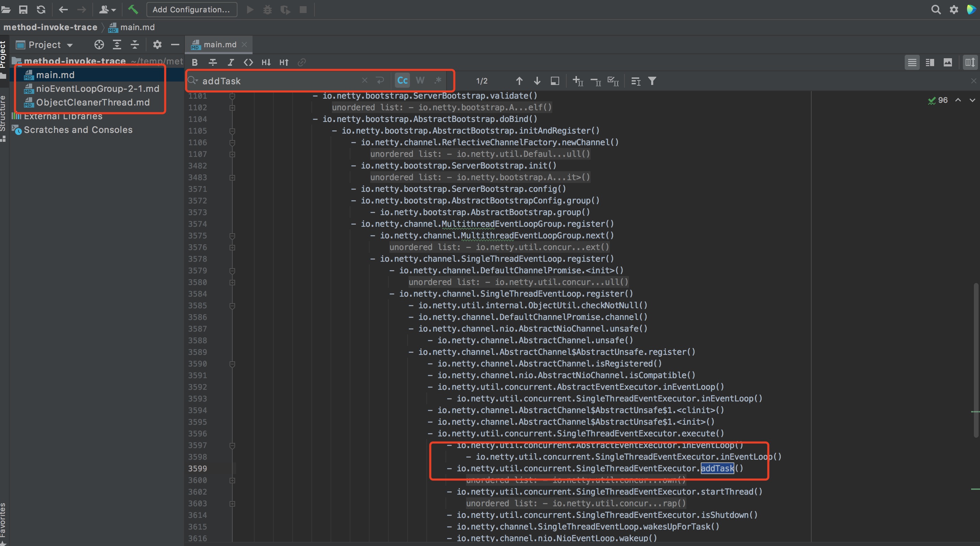Click the Build project hammer icon
Screen dimensions: 980x546
pos(133,10)
